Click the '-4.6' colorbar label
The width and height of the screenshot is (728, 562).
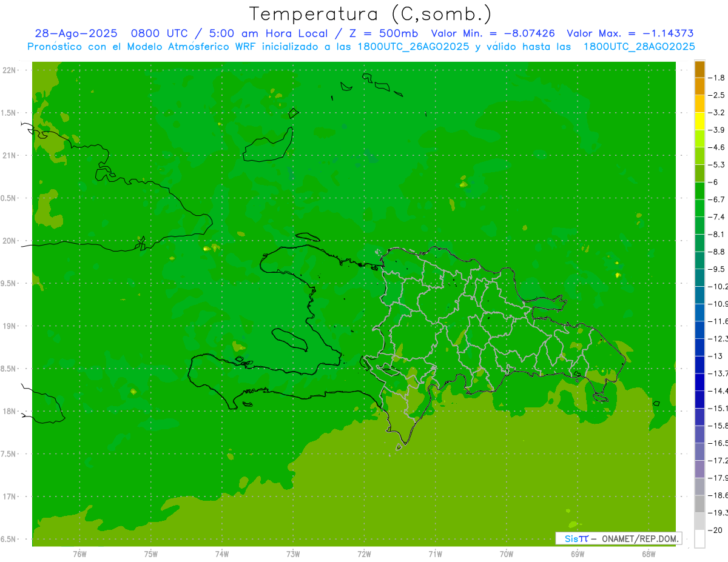pyautogui.click(x=717, y=147)
